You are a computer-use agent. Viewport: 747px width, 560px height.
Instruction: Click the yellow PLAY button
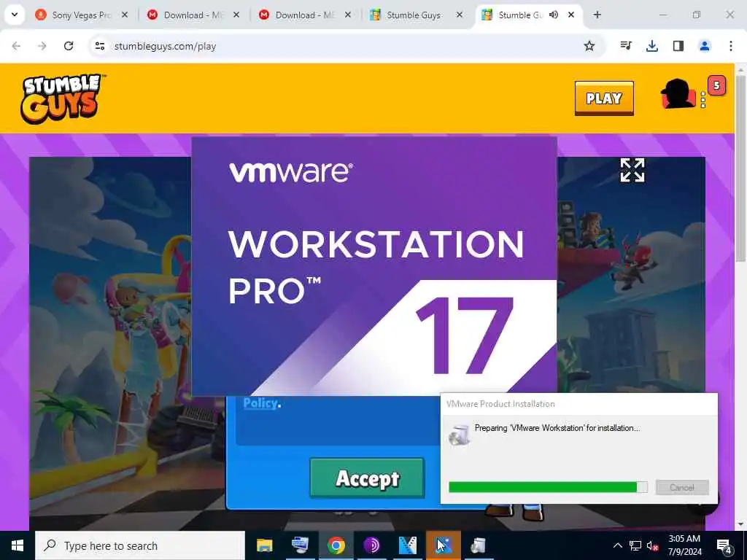(x=604, y=98)
